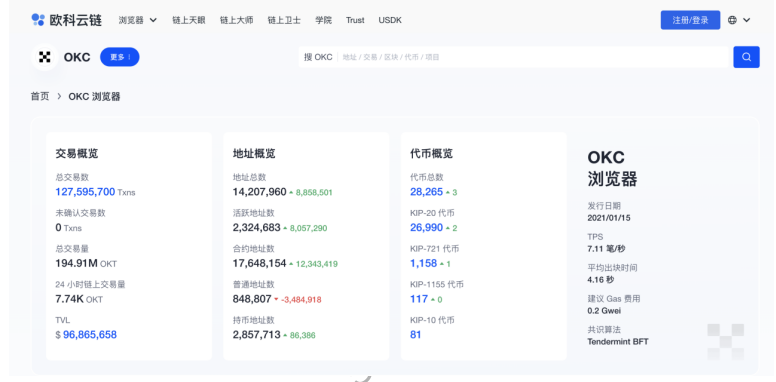This screenshot has height=382, width=776.
Task: Click suggested gas 0.2 Gwei value
Action: [x=604, y=311]
